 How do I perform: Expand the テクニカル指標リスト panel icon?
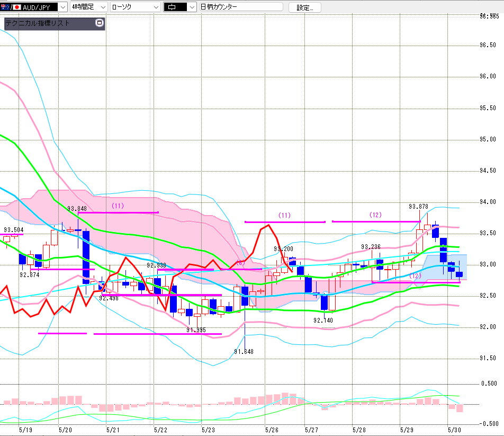pos(100,23)
